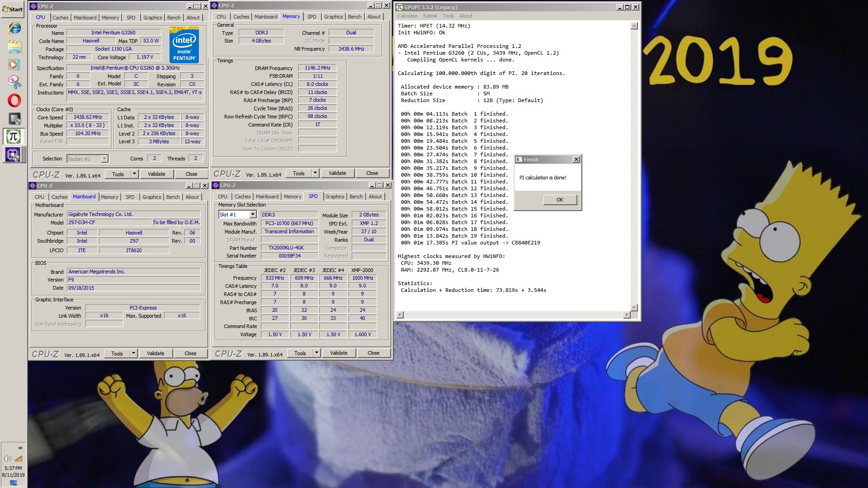Viewport: 868px width, 488px height.
Task: Click the motherboard model Z97-D3H-CF field
Action: coord(110,222)
